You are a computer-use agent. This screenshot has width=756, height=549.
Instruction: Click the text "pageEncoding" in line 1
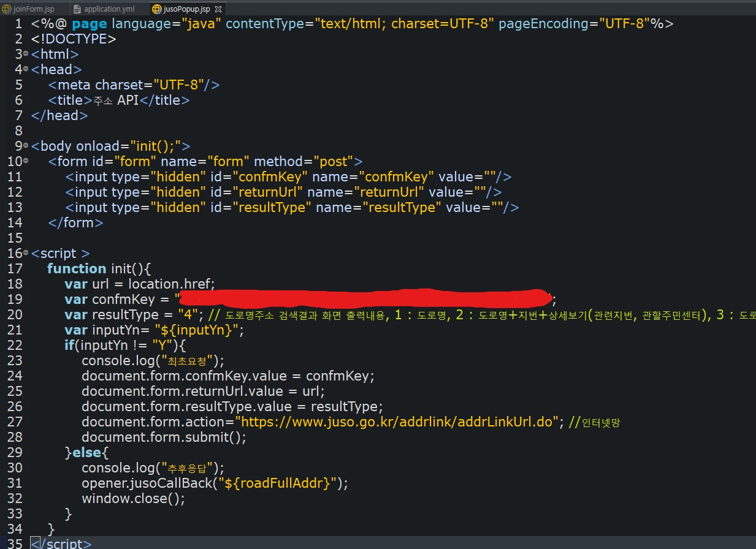[x=544, y=24]
